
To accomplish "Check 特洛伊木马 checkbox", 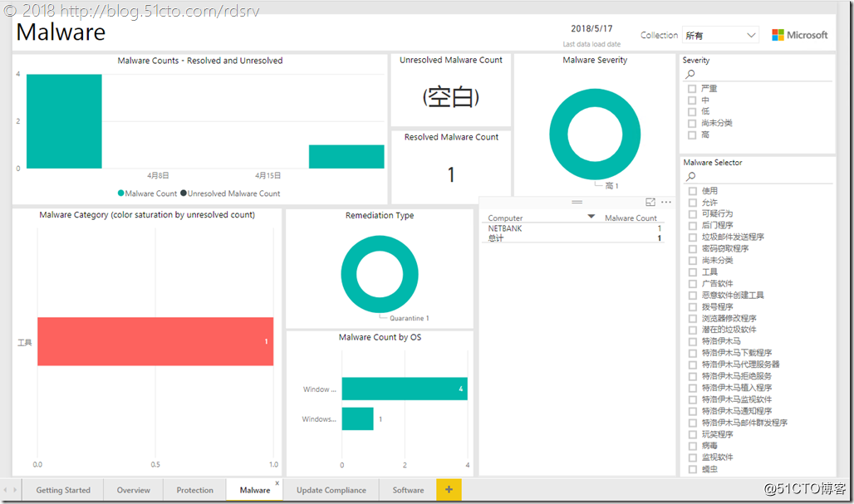I will click(x=693, y=342).
